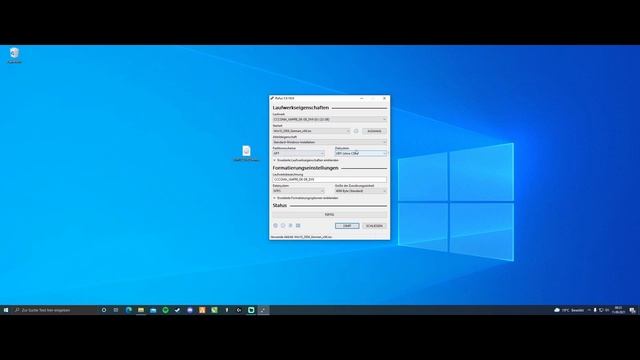
Task: Expand Erweiterte Formatierungsoptionen einblenden
Action: [306, 198]
